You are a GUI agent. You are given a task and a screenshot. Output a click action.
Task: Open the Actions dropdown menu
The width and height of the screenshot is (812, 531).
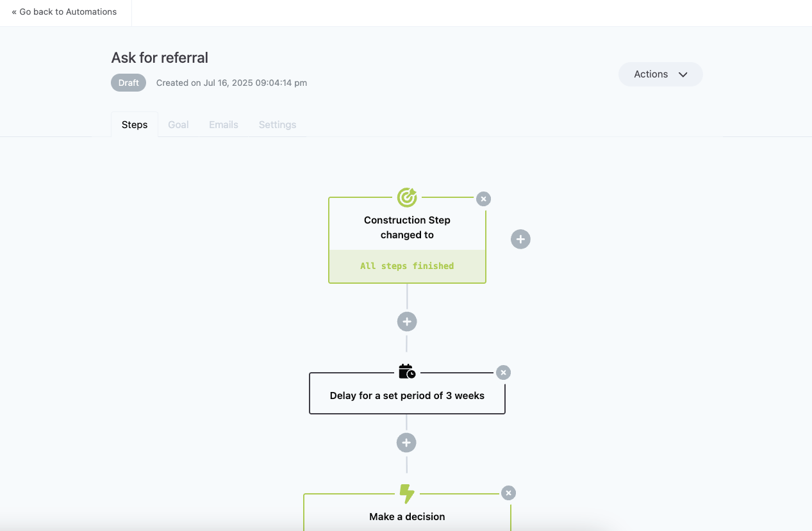(x=661, y=74)
